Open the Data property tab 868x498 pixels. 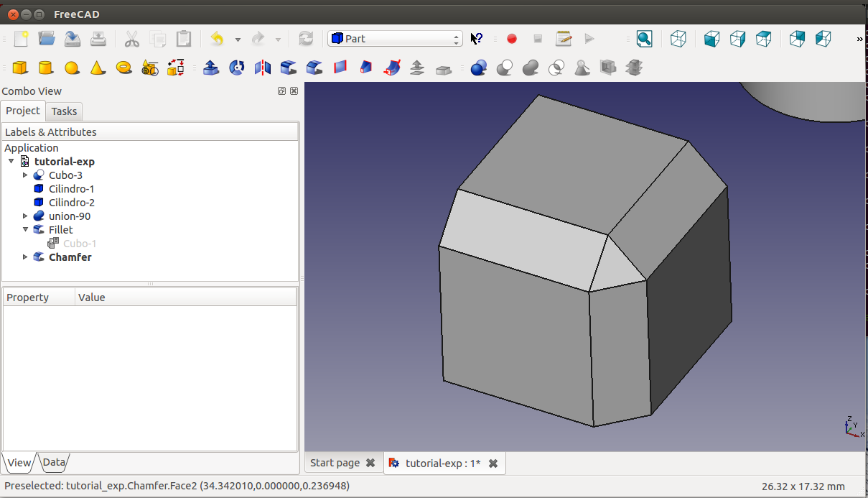tap(54, 462)
